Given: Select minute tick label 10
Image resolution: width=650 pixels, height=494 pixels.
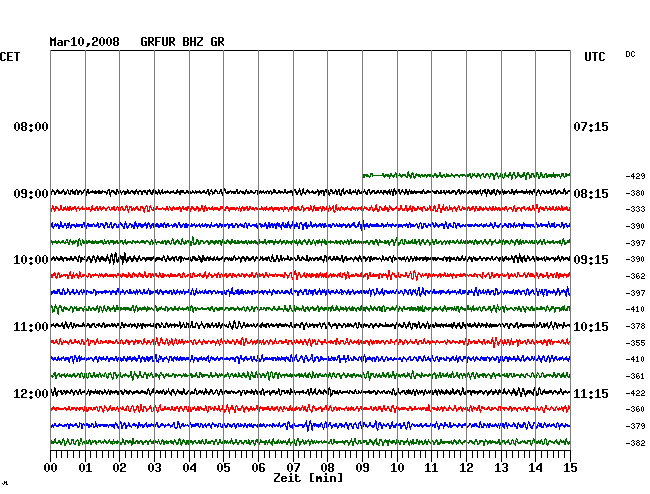Looking at the screenshot, I should [x=397, y=468].
